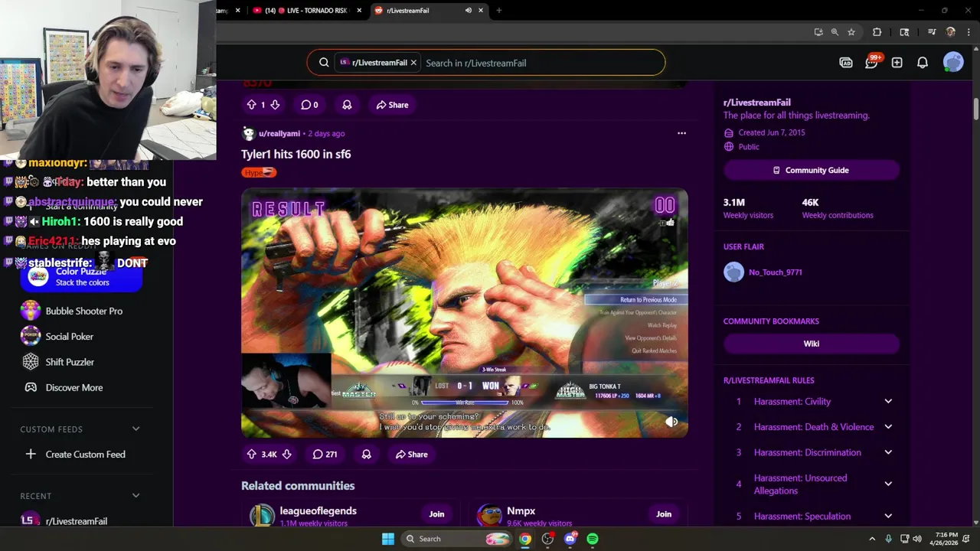Open Color Puzzle featured game card
Image resolution: width=980 pixels, height=551 pixels.
click(80, 277)
